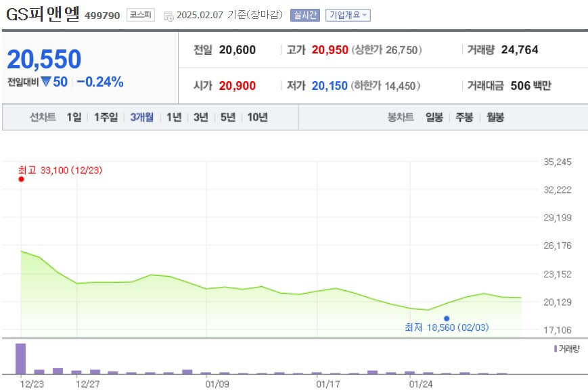Click the trading amount 506 백만
Viewport: 588px width, 391px height.
[x=531, y=86]
